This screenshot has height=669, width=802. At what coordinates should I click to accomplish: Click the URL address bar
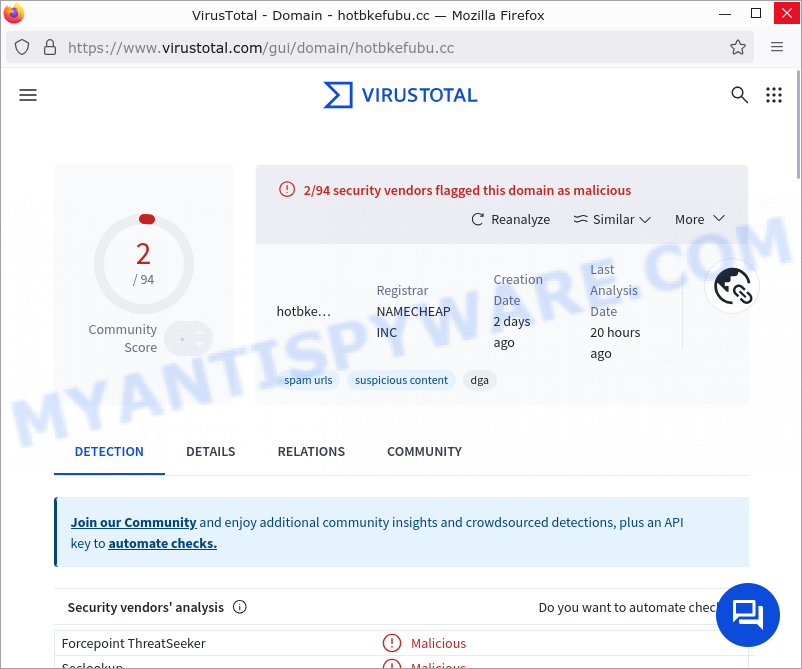click(390, 47)
